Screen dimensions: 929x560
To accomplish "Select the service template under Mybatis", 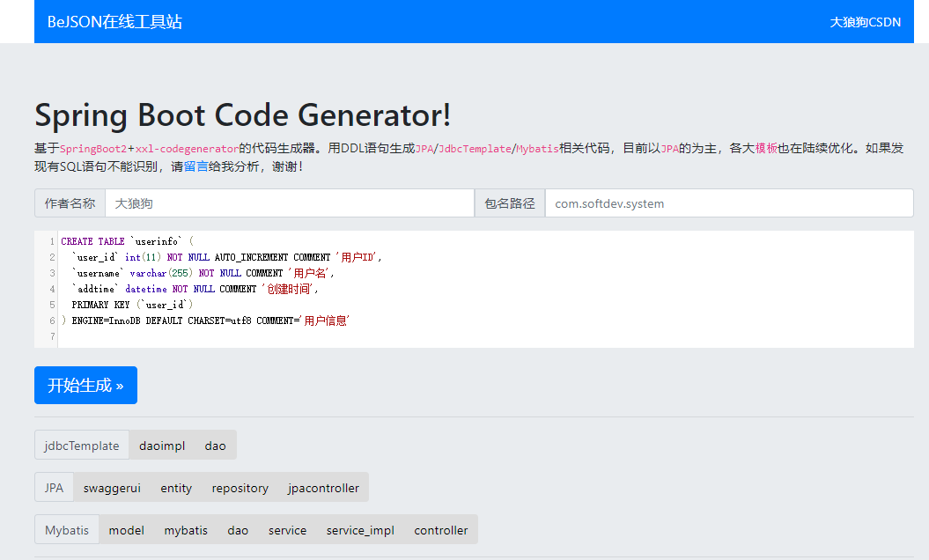I will [x=287, y=530].
